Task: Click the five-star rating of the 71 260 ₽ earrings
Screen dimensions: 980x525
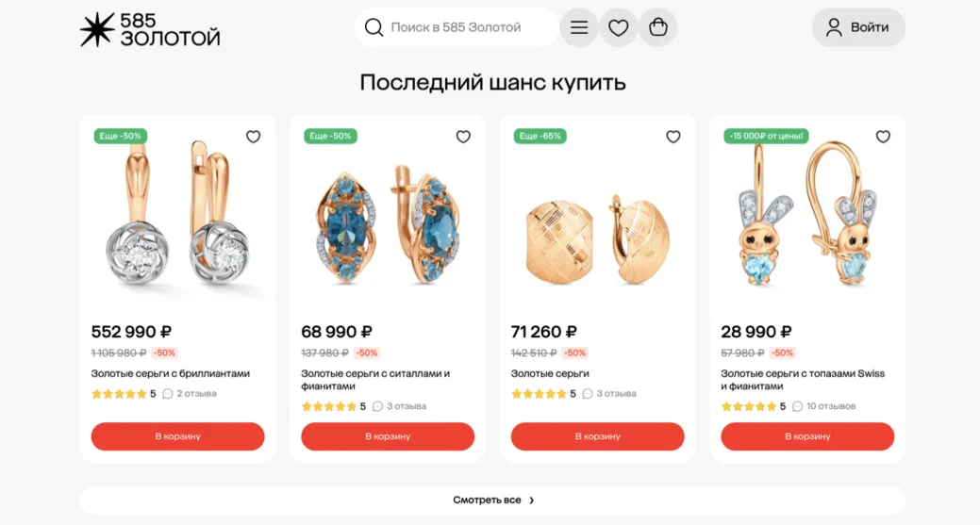Action: click(539, 394)
